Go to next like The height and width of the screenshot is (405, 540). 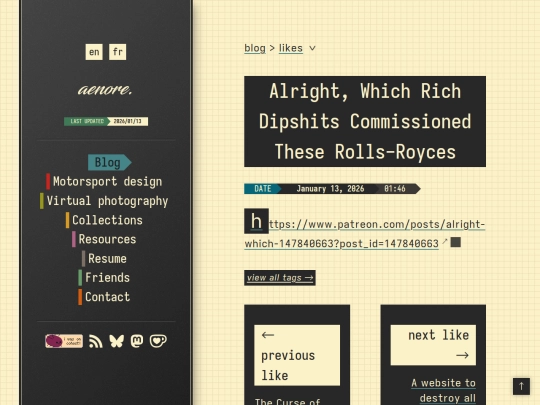pyautogui.click(x=433, y=345)
